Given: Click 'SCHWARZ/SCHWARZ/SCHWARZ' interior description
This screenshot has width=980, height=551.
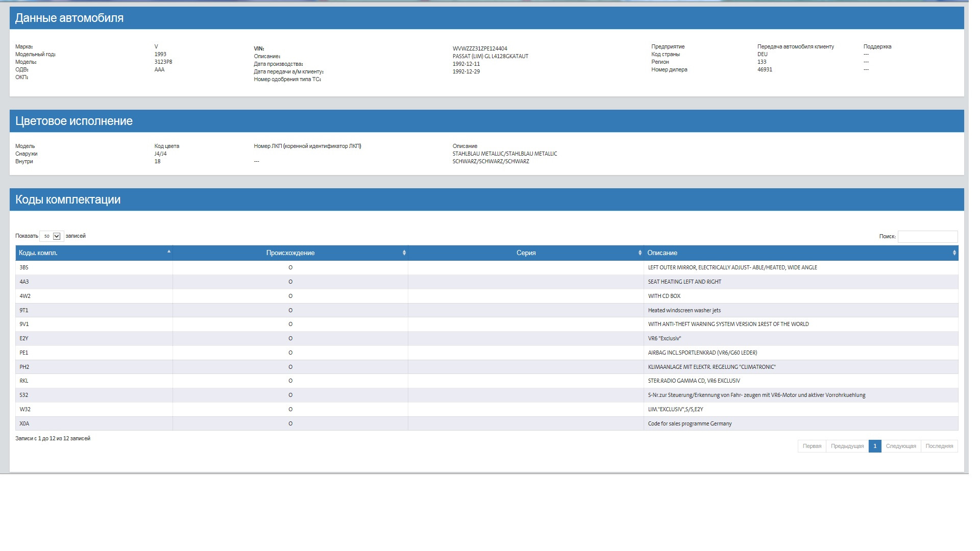Looking at the screenshot, I should click(x=491, y=161).
